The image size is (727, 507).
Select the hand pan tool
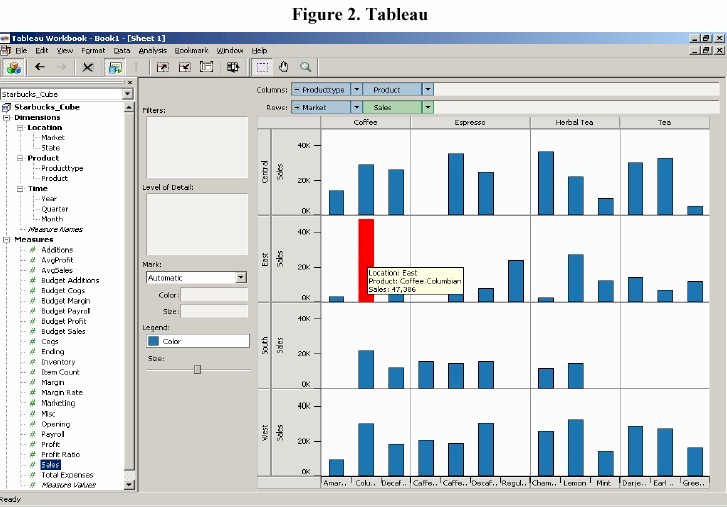pyautogui.click(x=284, y=67)
